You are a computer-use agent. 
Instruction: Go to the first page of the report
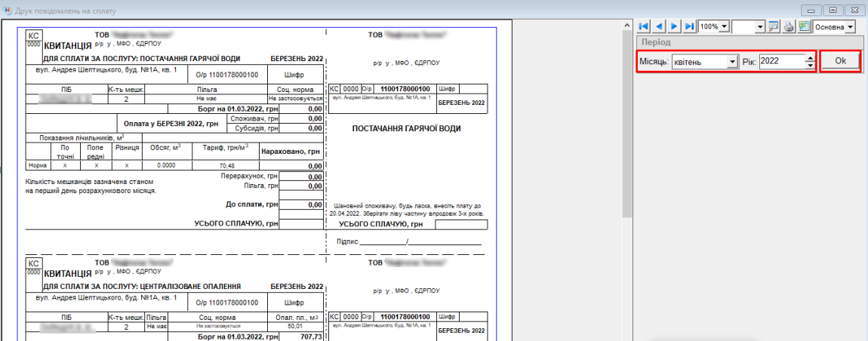pyautogui.click(x=644, y=26)
